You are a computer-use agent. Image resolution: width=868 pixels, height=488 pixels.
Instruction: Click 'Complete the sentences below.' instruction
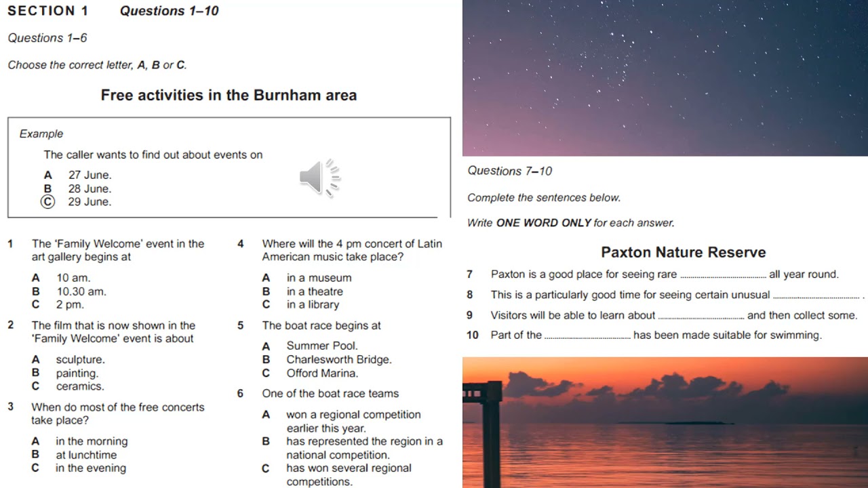click(x=544, y=198)
